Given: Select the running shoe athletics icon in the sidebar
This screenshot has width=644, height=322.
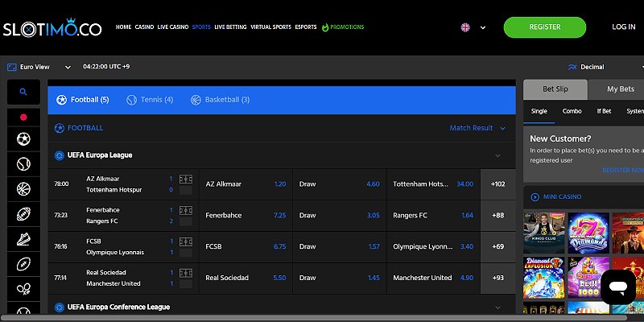Looking at the screenshot, I should (x=23, y=239).
